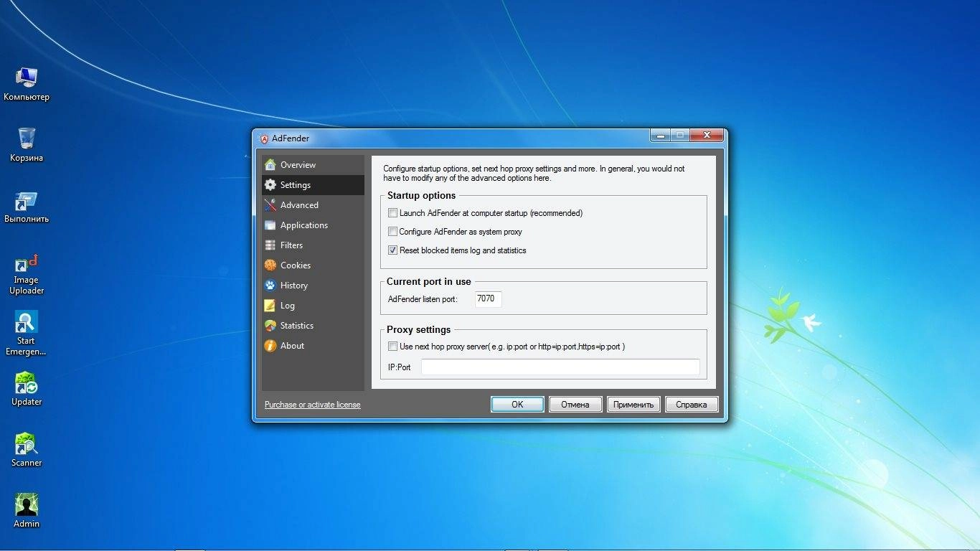Viewport: 980px width, 551px height.
Task: Uncheck Reset blocked items log and statistics
Action: pyautogui.click(x=392, y=250)
